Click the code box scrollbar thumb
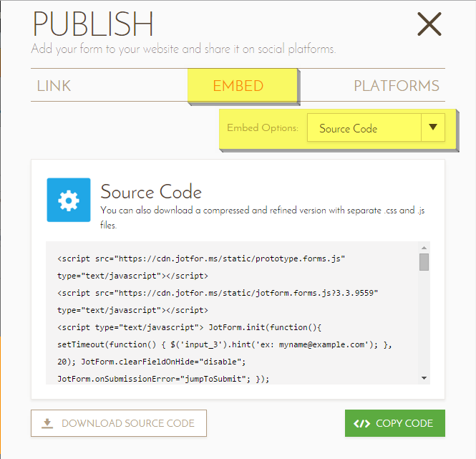476x459 pixels. (x=424, y=262)
